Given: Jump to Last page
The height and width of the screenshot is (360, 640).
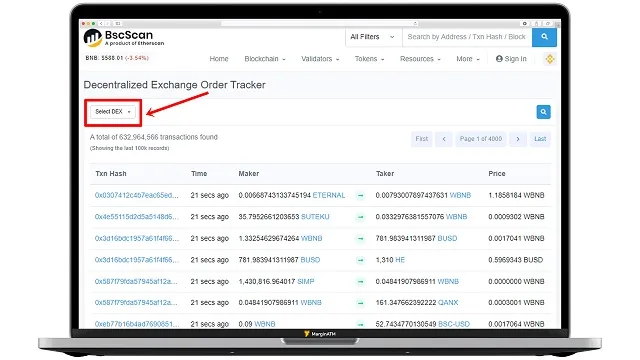Looking at the screenshot, I should [x=540, y=139].
